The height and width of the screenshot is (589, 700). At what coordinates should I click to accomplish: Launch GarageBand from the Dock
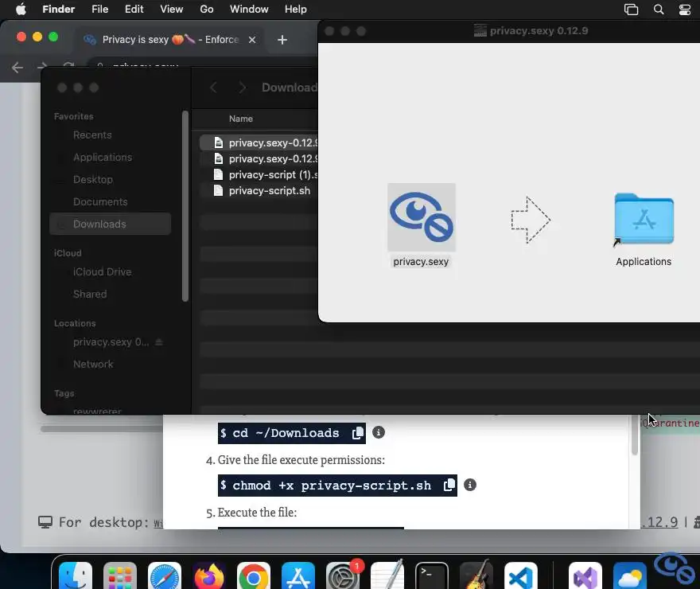click(x=476, y=576)
